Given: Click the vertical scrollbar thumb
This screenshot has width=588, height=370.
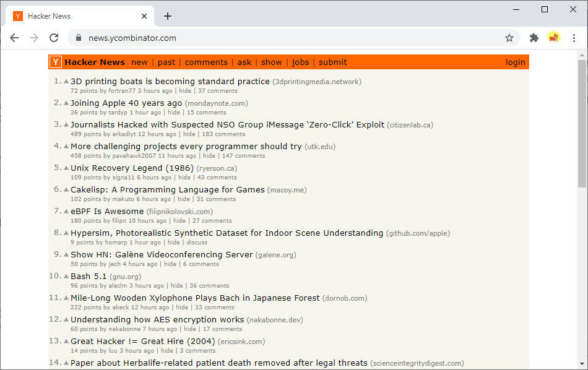Looking at the screenshot, I should pyautogui.click(x=582, y=123).
